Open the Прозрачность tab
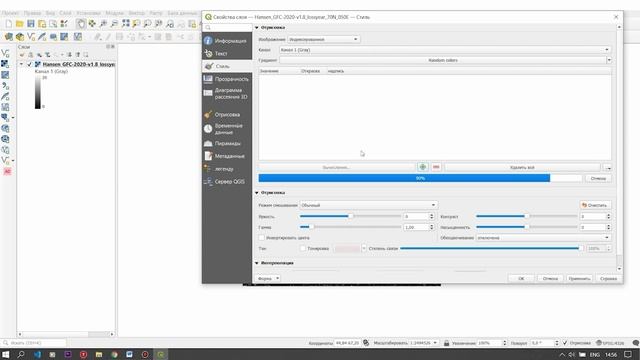Viewport: 640px width, 360px height. click(227, 79)
